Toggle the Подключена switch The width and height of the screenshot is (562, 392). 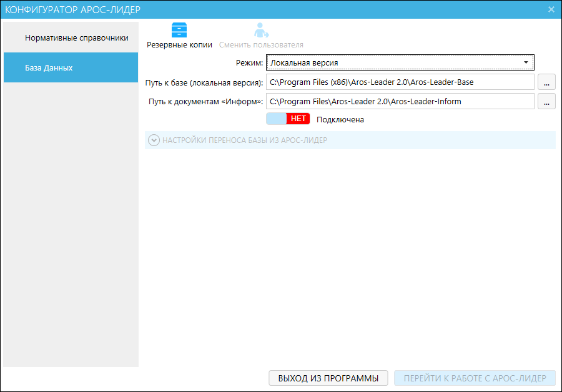288,119
